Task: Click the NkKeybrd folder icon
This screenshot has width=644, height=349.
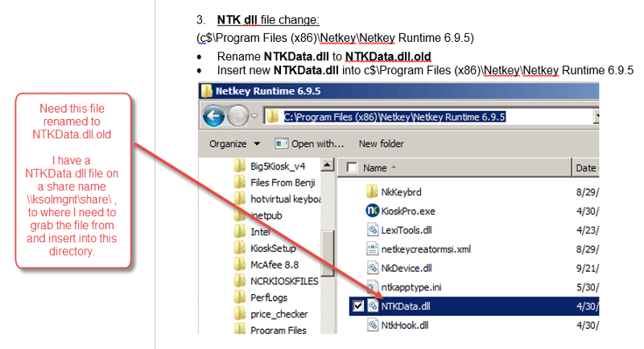Action: click(x=372, y=191)
